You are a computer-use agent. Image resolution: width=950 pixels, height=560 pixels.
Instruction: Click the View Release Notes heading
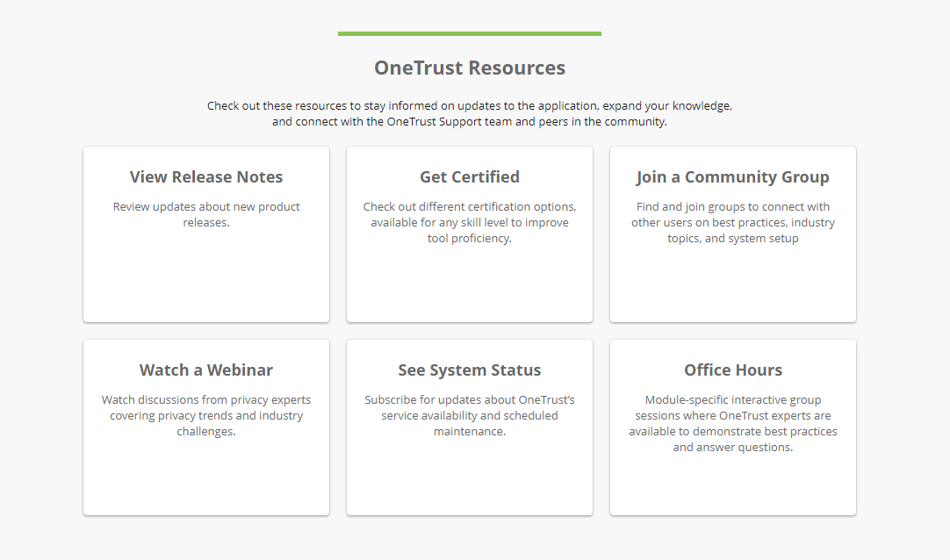click(x=205, y=176)
